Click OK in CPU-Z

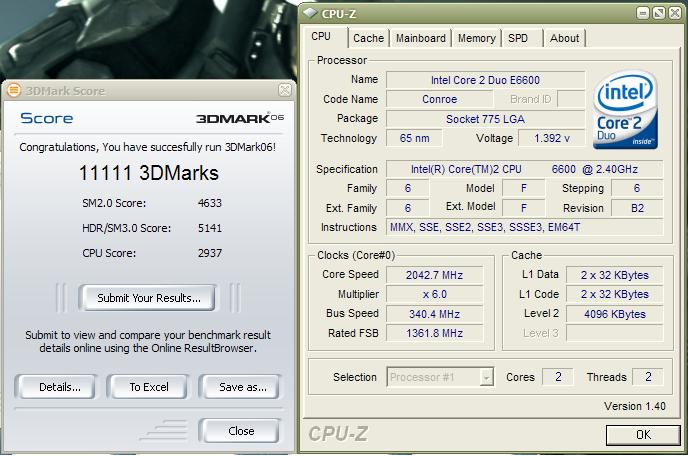point(643,434)
